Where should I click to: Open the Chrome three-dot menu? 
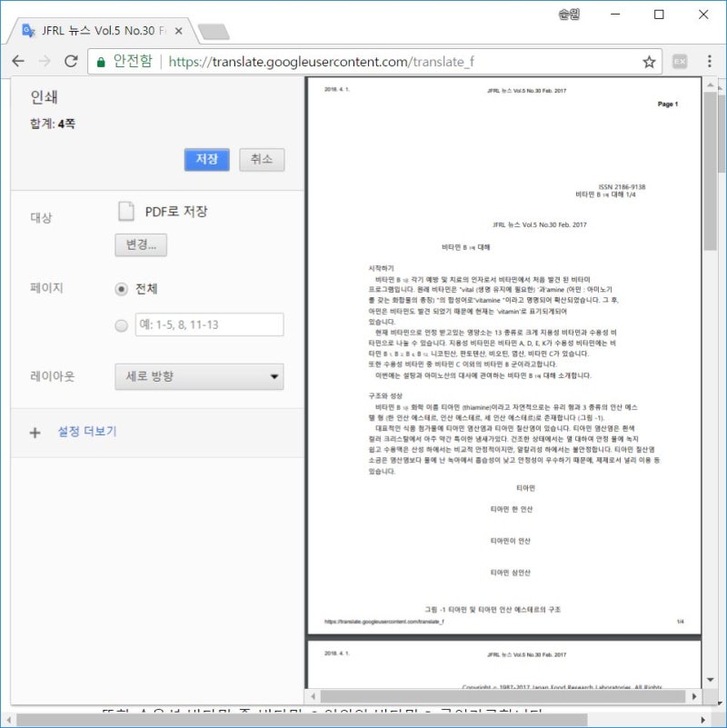(710, 61)
